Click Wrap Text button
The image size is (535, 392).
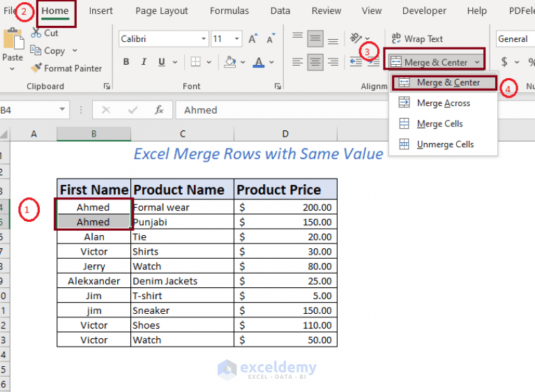[417, 38]
